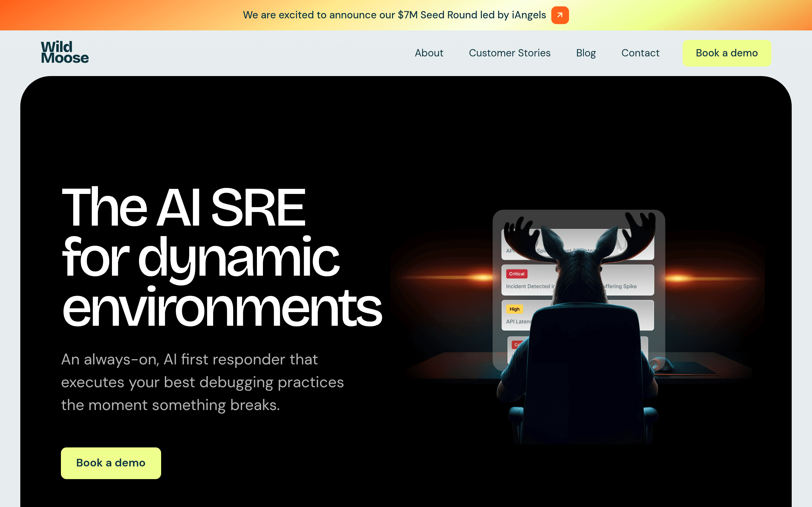Click Book a demo in header
The width and height of the screenshot is (812, 507).
tap(726, 53)
